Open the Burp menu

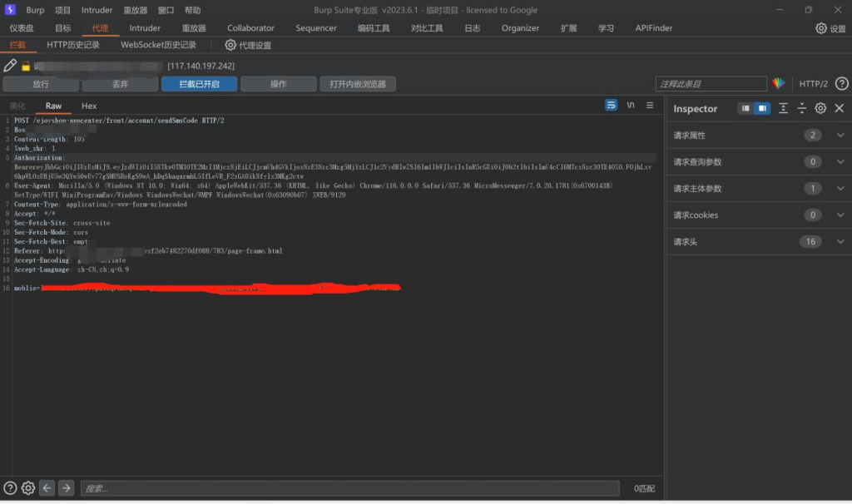coord(35,10)
